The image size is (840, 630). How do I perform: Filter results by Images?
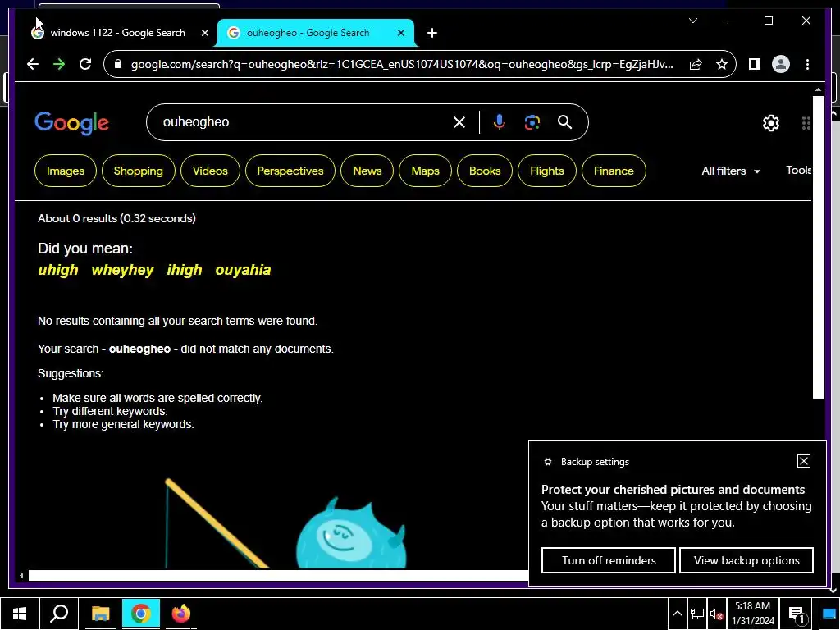[x=66, y=171]
